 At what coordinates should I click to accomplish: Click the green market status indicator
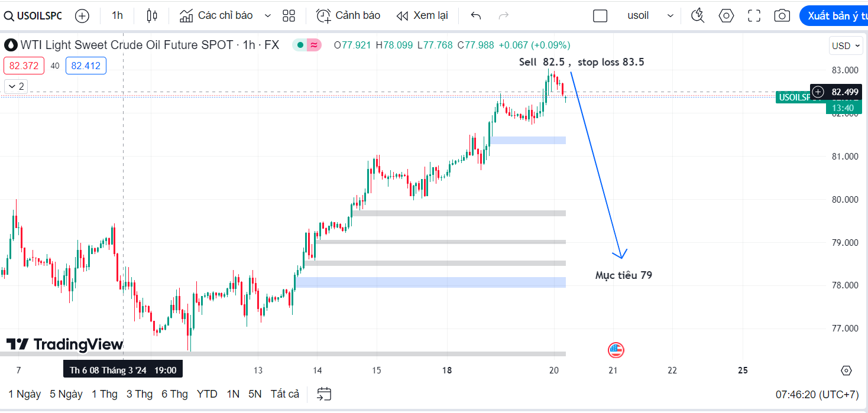300,45
